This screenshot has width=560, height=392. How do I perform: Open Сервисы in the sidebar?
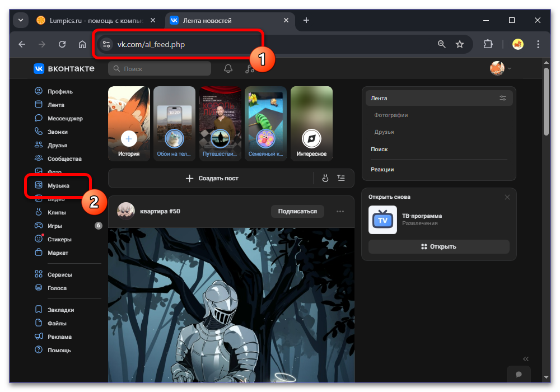(x=53, y=274)
